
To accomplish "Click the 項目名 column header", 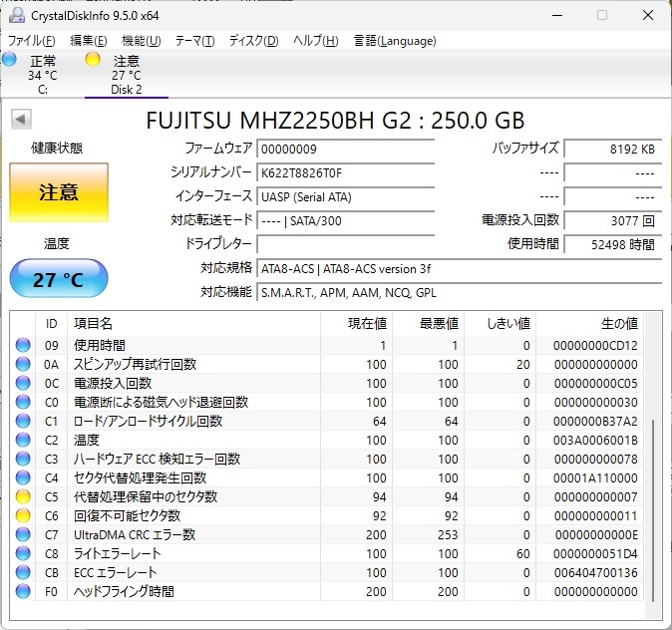I will pyautogui.click(x=193, y=324).
